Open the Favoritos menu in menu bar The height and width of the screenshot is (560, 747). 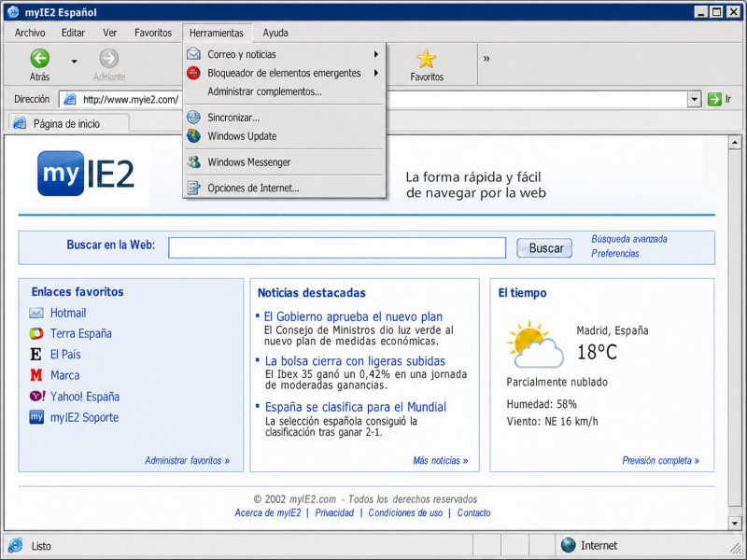(x=153, y=33)
